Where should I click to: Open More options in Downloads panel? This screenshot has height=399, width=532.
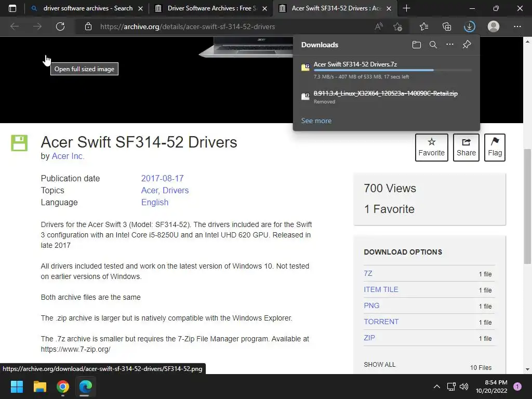coord(450,45)
